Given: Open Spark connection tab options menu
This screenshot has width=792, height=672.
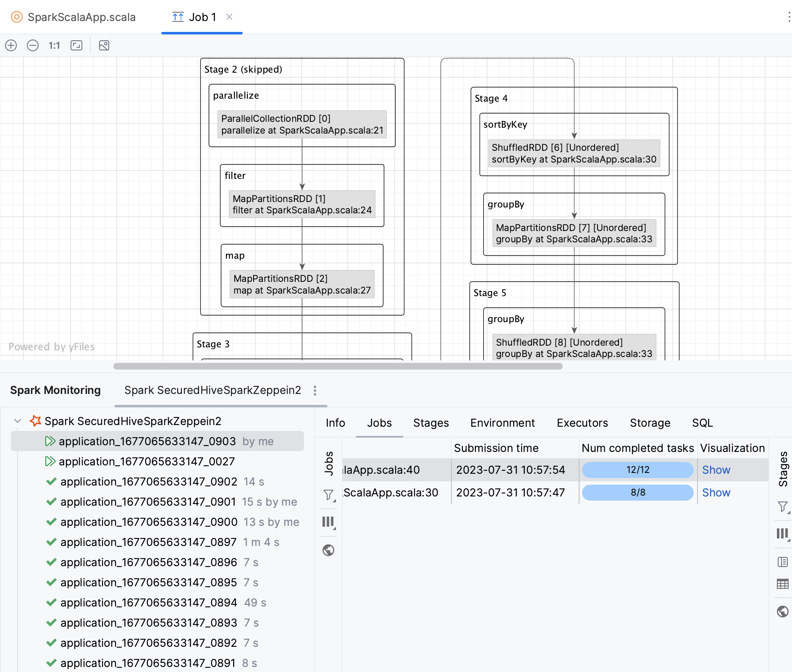Looking at the screenshot, I should point(315,391).
